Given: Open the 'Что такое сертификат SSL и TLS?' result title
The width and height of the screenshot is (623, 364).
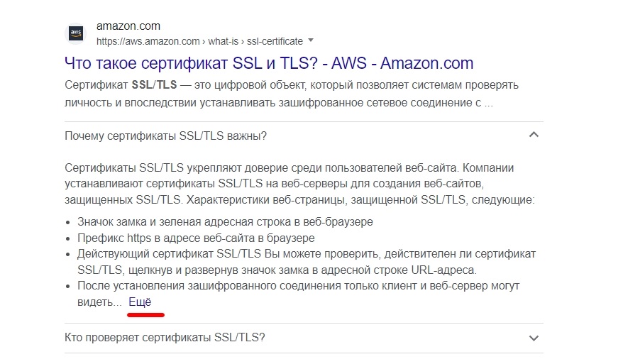Looking at the screenshot, I should tap(268, 63).
